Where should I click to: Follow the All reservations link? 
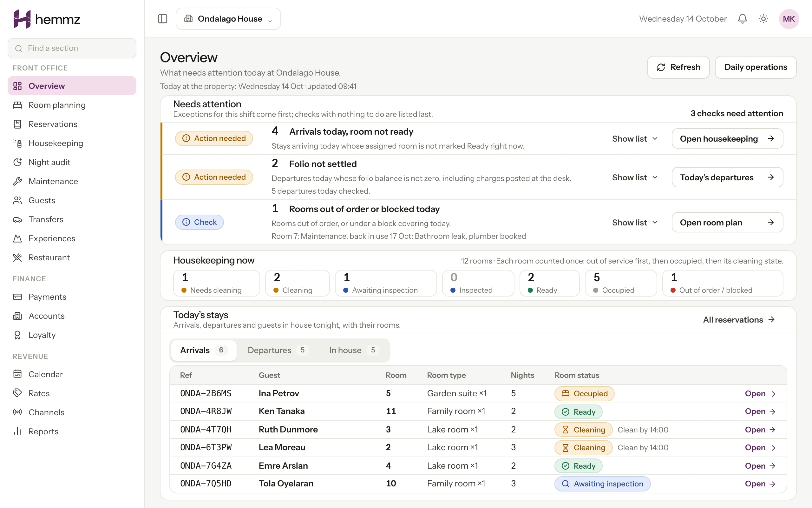pos(739,319)
